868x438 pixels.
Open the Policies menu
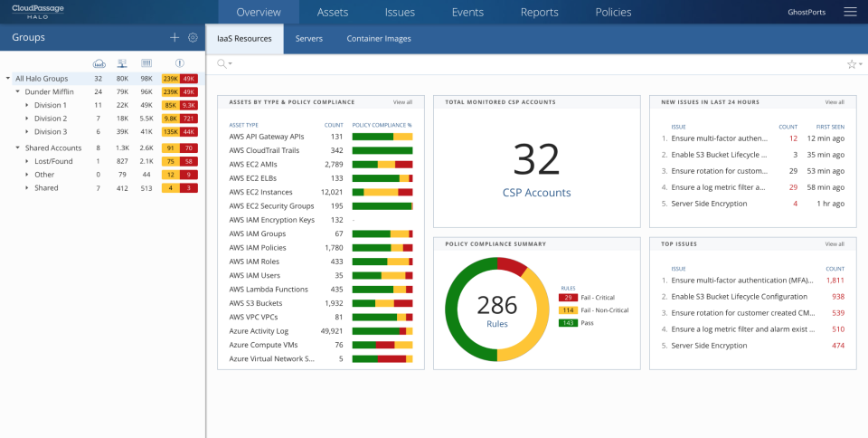coord(613,12)
